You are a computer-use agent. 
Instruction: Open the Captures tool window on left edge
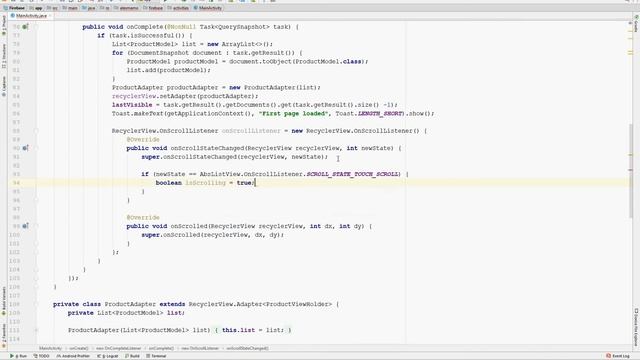(4, 86)
